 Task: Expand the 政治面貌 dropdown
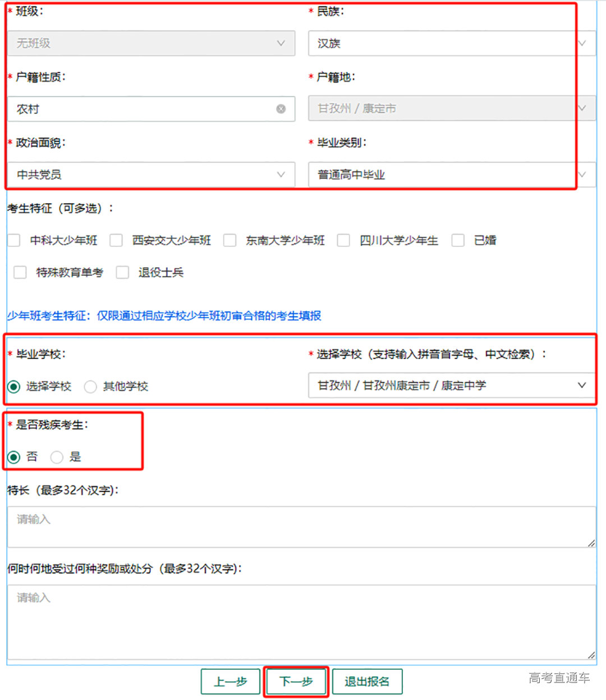(x=151, y=175)
